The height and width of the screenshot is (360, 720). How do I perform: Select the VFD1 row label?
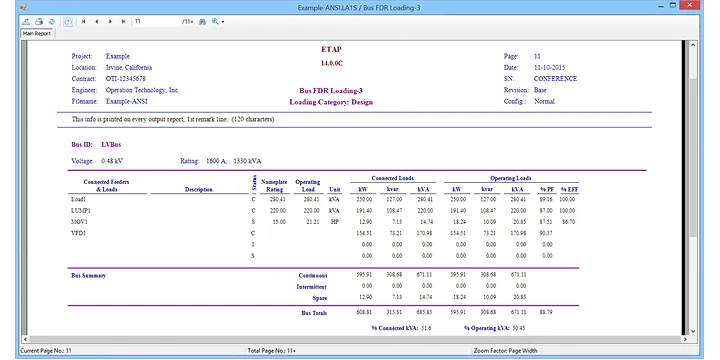(78, 233)
